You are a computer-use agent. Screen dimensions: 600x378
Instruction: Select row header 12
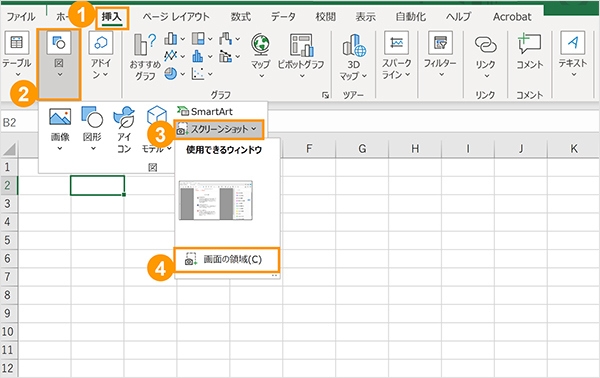(x=8, y=368)
